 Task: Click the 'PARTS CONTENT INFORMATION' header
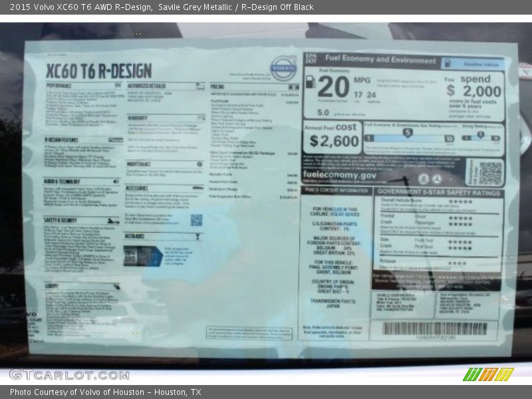coord(336,190)
